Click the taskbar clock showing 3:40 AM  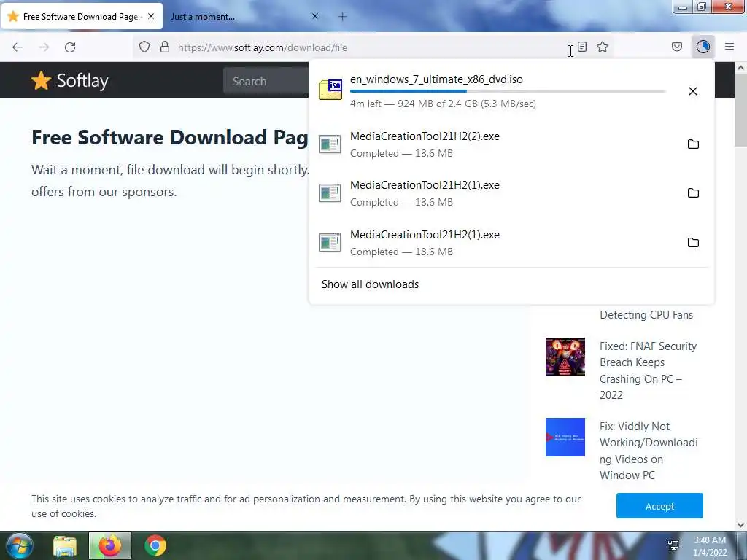[x=710, y=545]
